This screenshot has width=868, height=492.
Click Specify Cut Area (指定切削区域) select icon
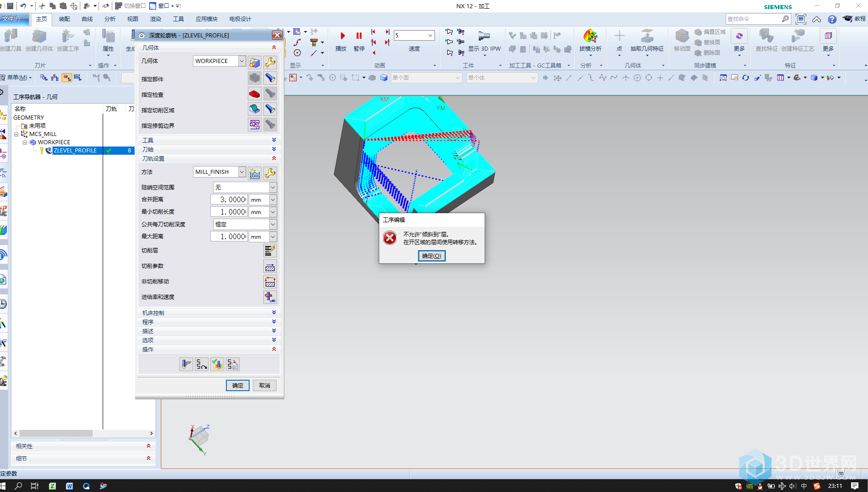click(x=255, y=109)
